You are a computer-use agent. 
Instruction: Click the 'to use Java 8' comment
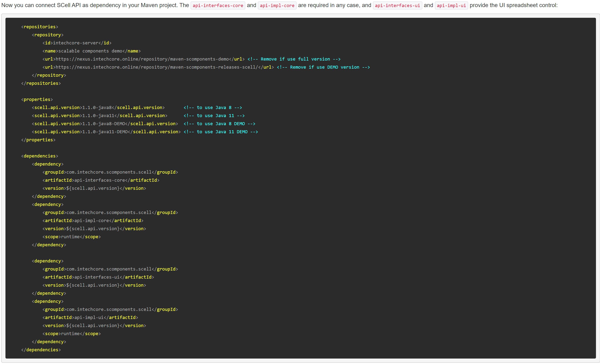tap(213, 108)
